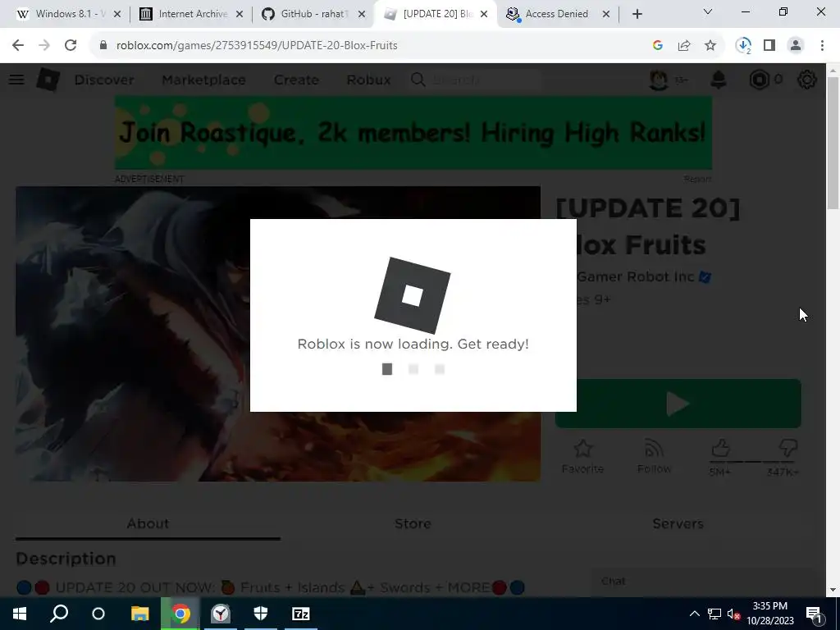Click the muted volume tray icon
840x630 pixels.
click(x=734, y=614)
